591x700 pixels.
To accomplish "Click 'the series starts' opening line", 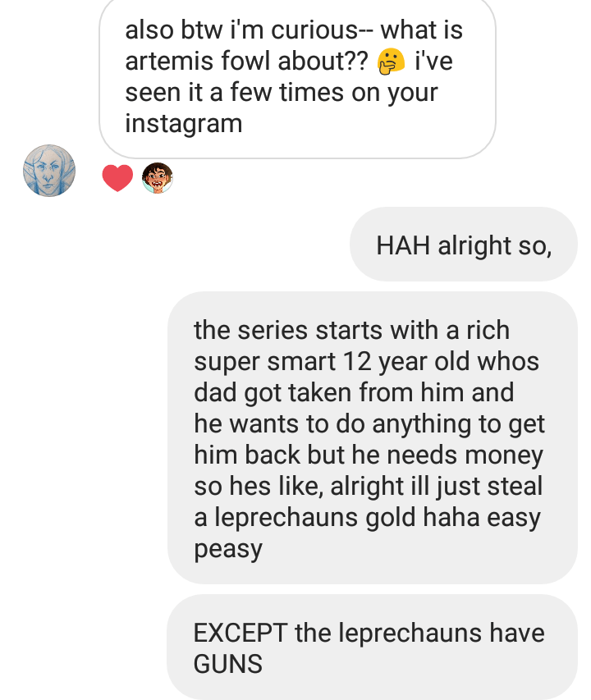I will pyautogui.click(x=288, y=331).
